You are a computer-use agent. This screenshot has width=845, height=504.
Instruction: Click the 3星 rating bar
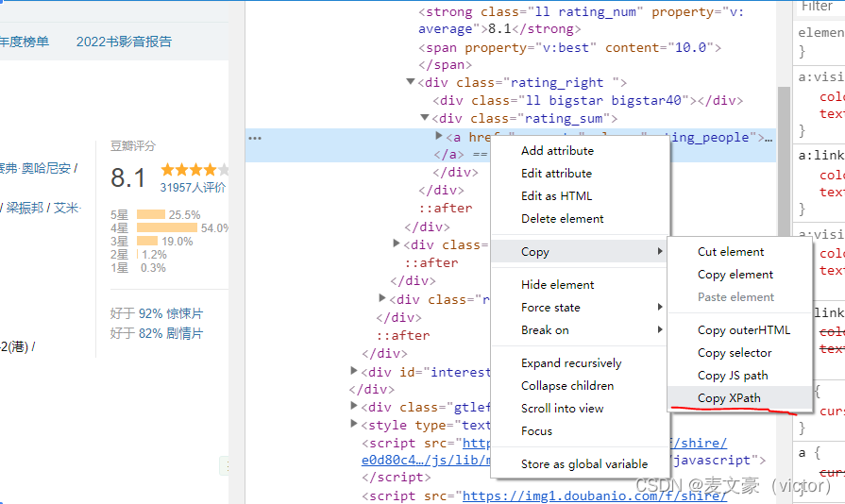[x=147, y=242]
